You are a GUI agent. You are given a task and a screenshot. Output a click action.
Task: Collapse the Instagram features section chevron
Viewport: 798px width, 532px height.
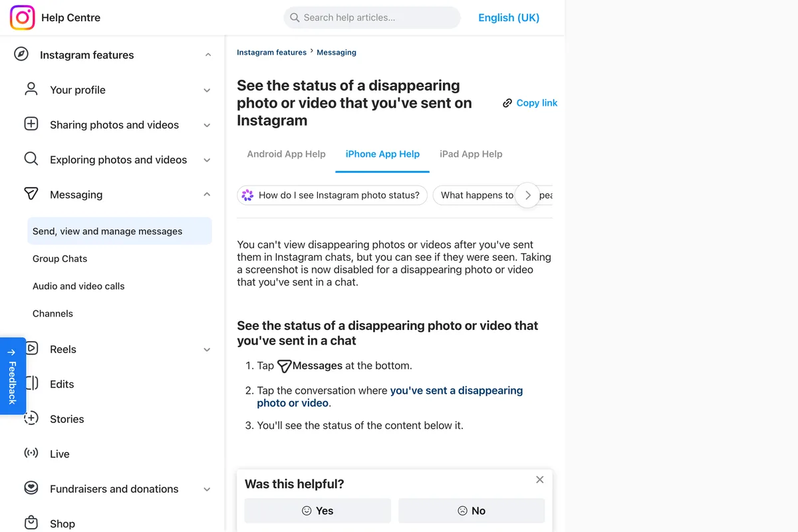coord(208,55)
